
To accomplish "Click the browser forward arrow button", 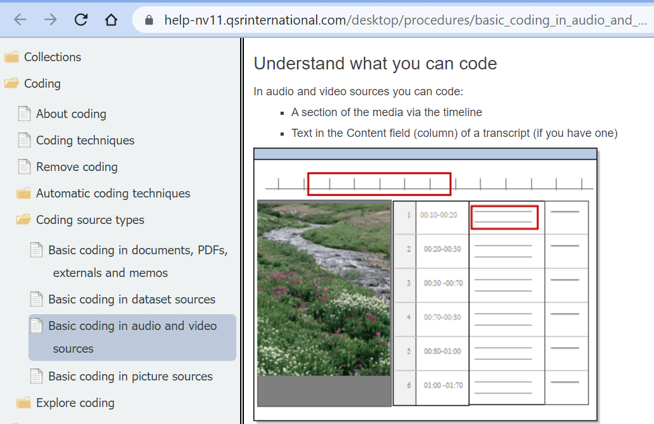I will [x=50, y=19].
